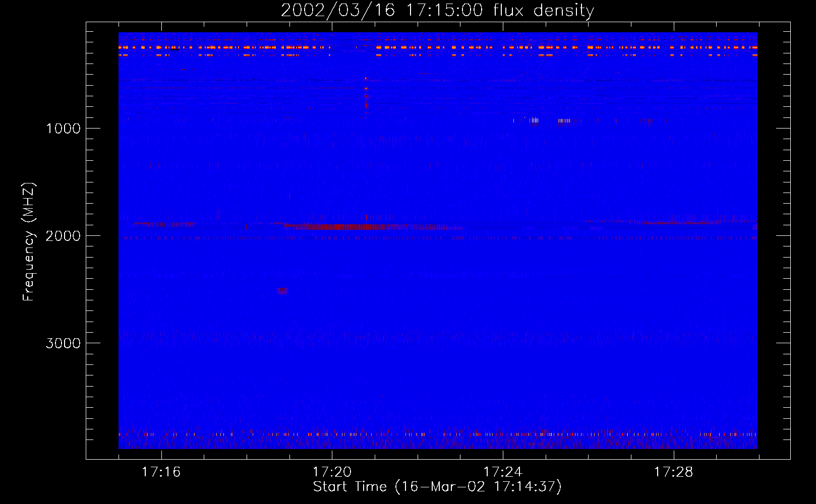Click the '17:16' time axis label
The height and width of the screenshot is (504, 816).
(161, 472)
